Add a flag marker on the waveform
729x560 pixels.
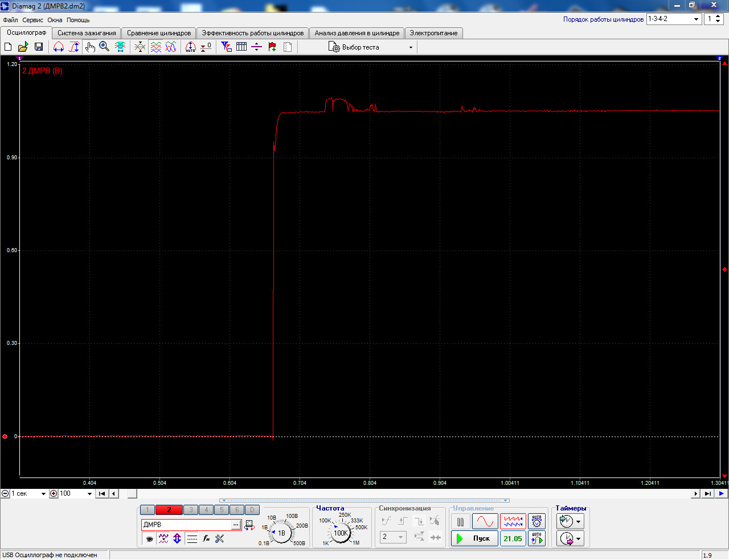coord(272,47)
